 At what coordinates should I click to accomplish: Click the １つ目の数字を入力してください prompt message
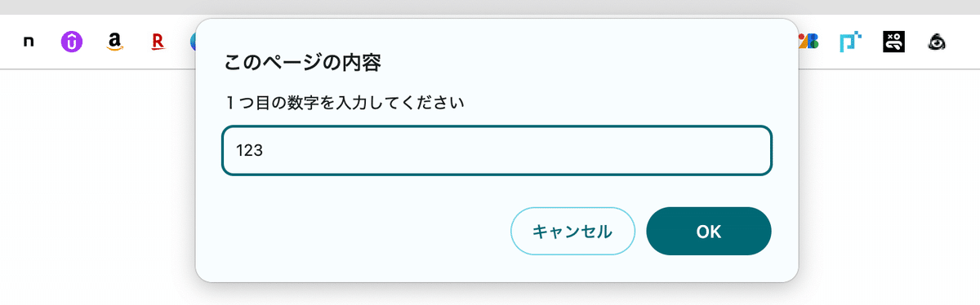pyautogui.click(x=346, y=104)
